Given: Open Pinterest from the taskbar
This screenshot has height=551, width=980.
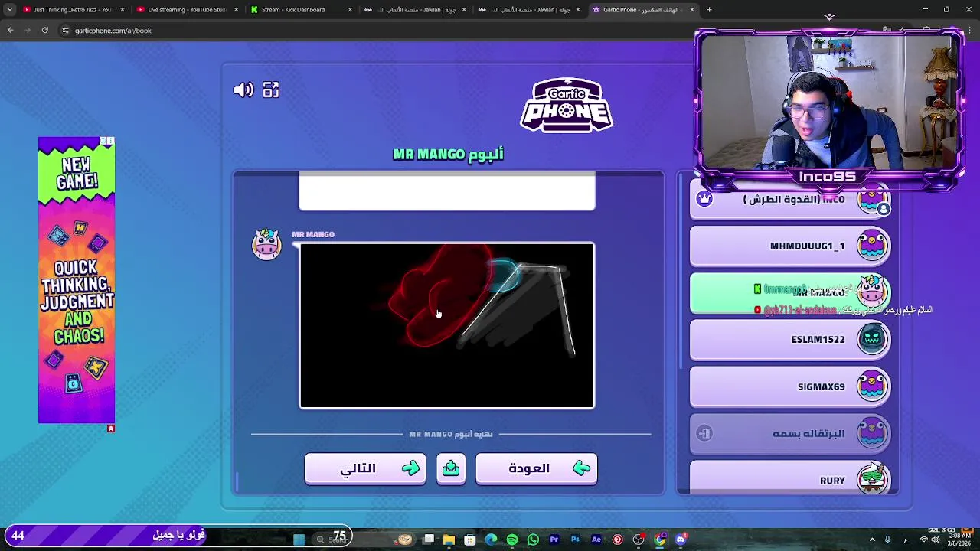Looking at the screenshot, I should 617,540.
